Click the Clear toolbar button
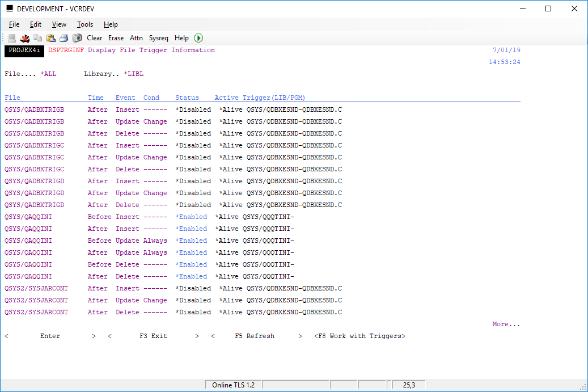The image size is (588, 392). coord(95,38)
